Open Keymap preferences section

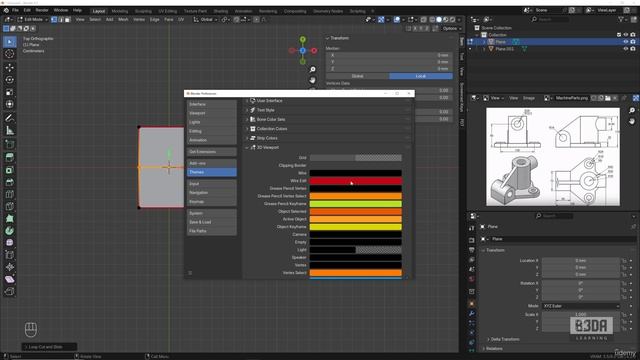point(211,202)
